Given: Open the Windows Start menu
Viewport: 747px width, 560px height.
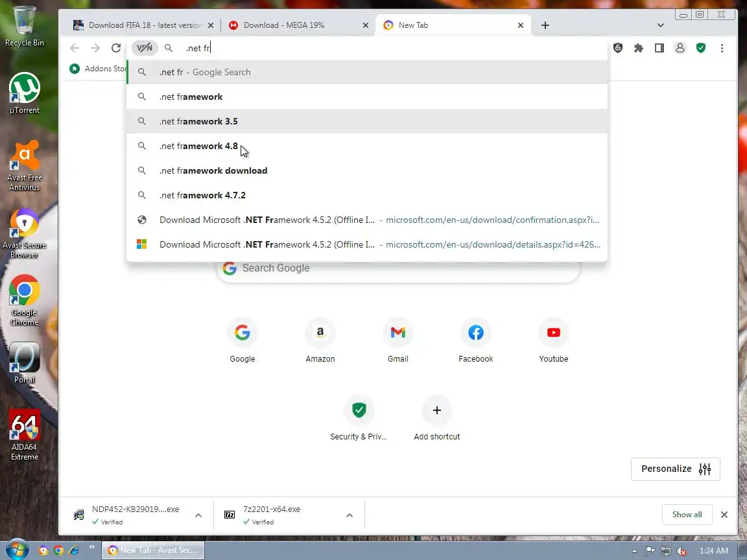Looking at the screenshot, I should click(17, 550).
